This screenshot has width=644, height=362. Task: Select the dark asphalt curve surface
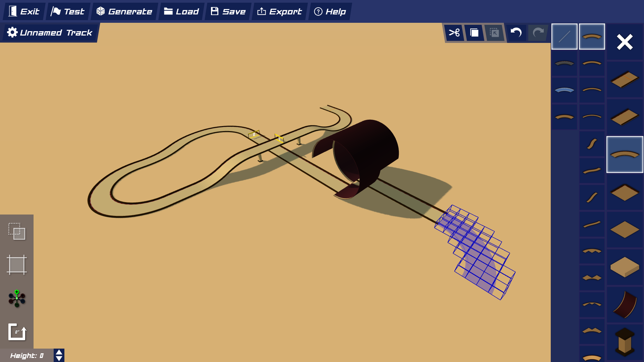(x=564, y=63)
